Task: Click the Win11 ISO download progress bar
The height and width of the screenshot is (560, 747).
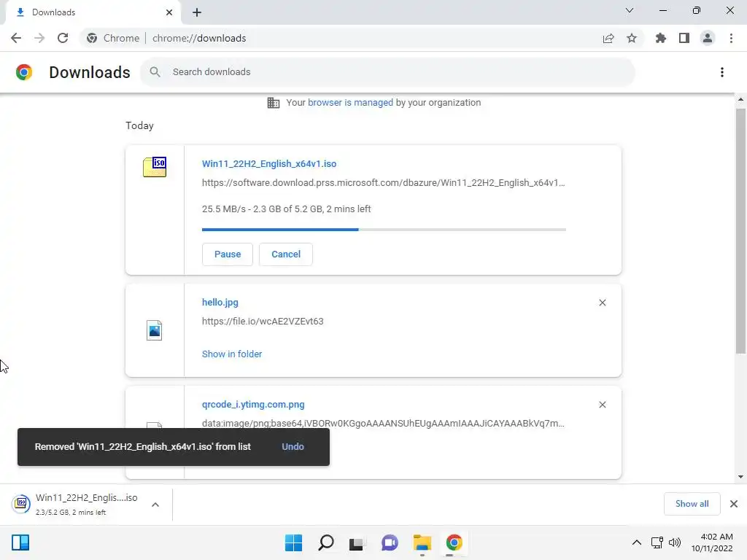Action: pyautogui.click(x=384, y=230)
